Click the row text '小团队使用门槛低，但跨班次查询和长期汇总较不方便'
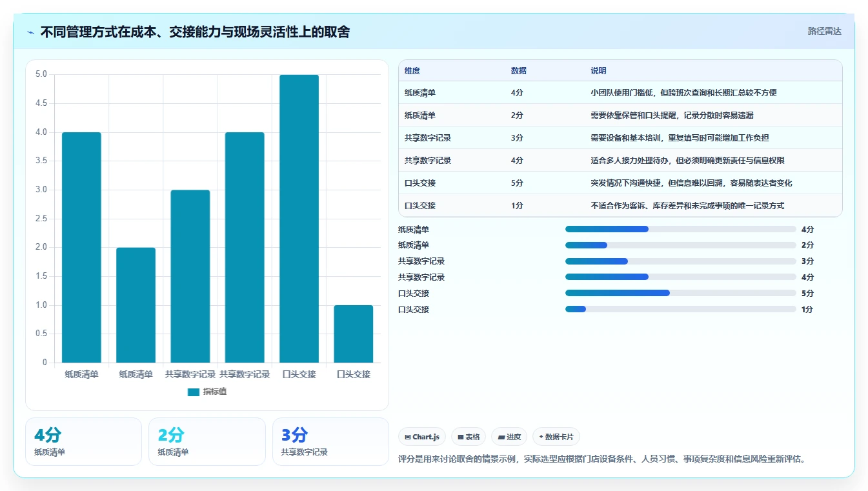This screenshot has height=491, width=868. pyautogui.click(x=683, y=93)
